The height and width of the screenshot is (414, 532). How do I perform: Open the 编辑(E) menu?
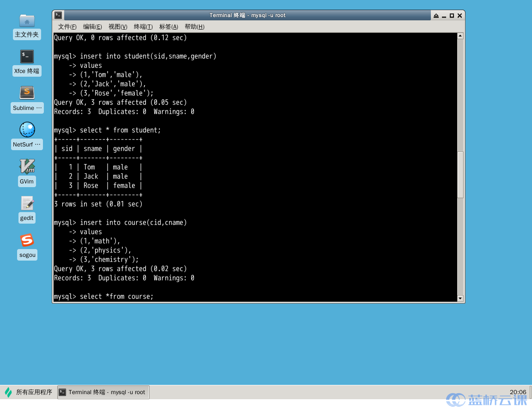coord(92,27)
